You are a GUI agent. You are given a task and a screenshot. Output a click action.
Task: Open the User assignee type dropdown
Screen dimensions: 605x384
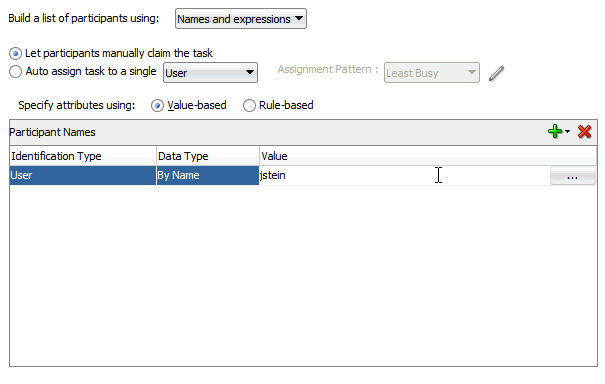[x=210, y=73]
